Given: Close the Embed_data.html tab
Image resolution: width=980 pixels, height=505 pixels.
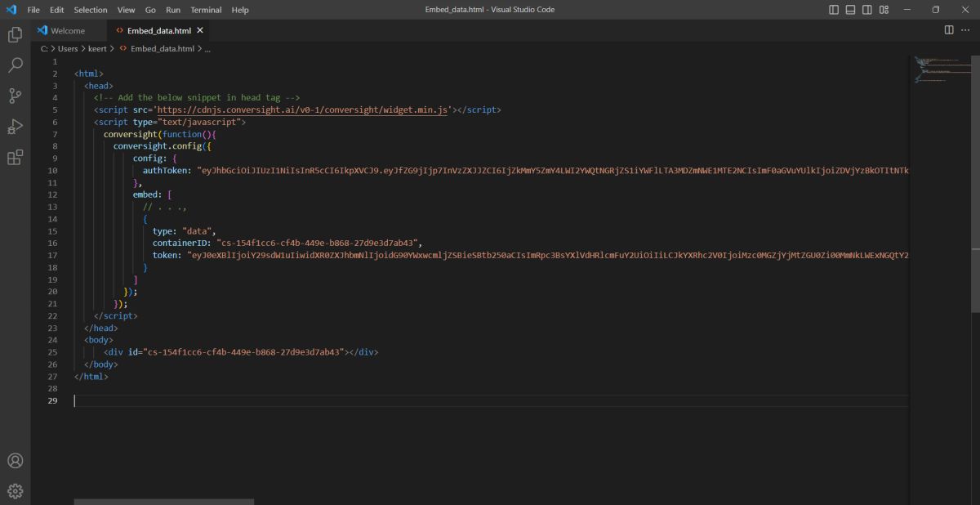Looking at the screenshot, I should click(200, 30).
